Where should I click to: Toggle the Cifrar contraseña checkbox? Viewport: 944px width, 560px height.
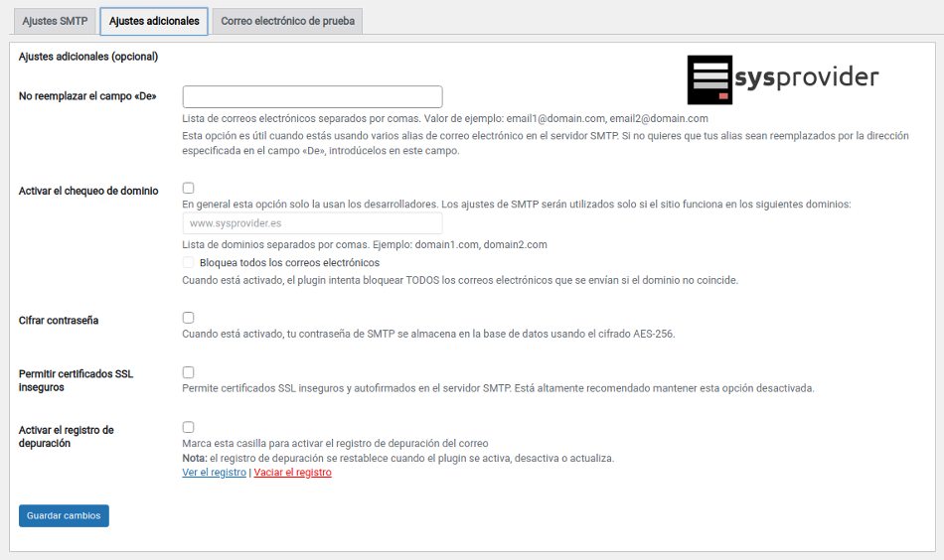pyautogui.click(x=188, y=318)
